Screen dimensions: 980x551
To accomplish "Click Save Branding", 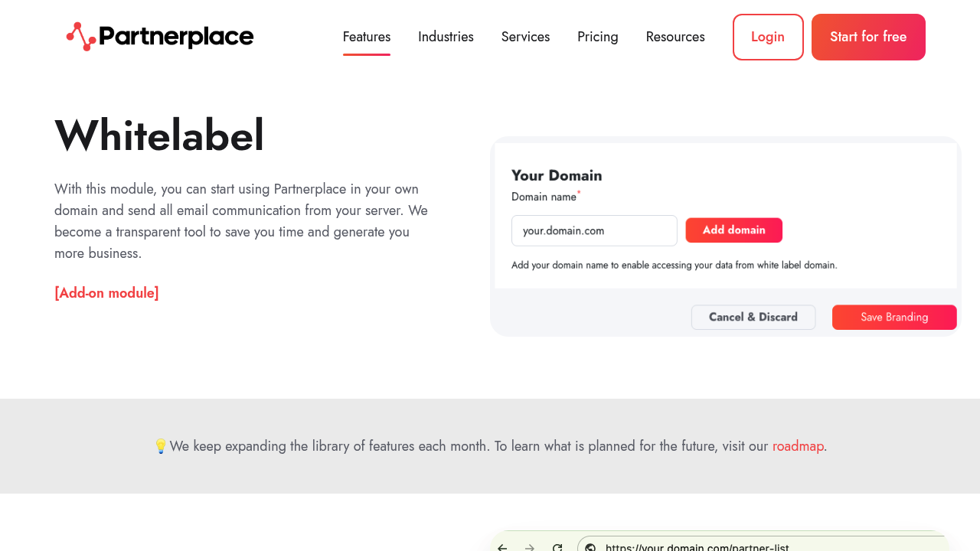I will 893,317.
